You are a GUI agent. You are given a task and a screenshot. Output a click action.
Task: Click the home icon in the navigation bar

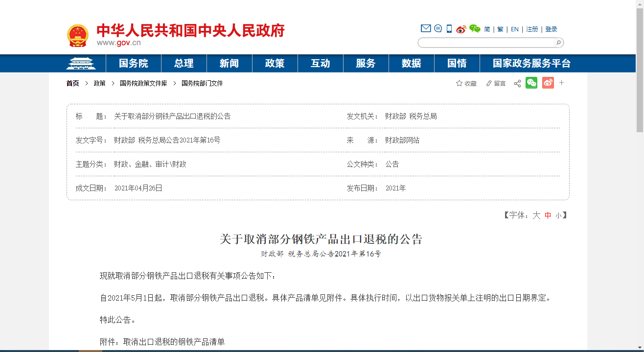pyautogui.click(x=82, y=63)
